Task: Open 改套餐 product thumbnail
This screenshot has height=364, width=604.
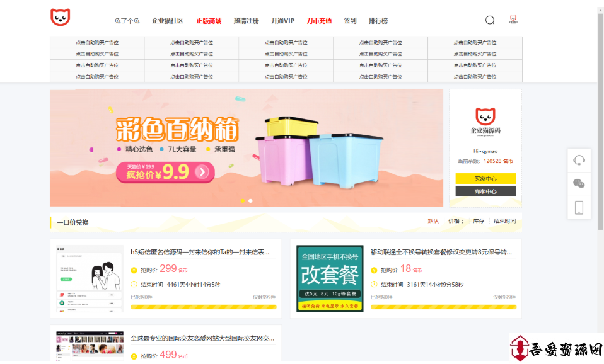Action: tap(330, 278)
